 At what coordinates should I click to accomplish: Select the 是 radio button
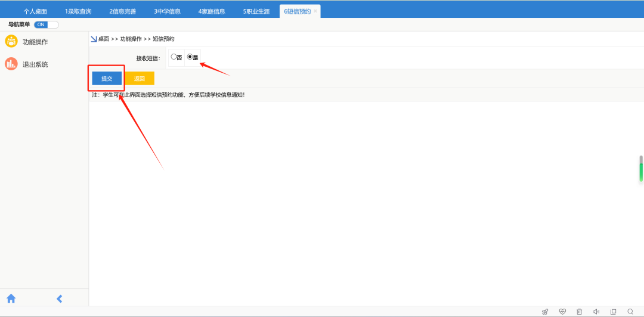coord(190,57)
